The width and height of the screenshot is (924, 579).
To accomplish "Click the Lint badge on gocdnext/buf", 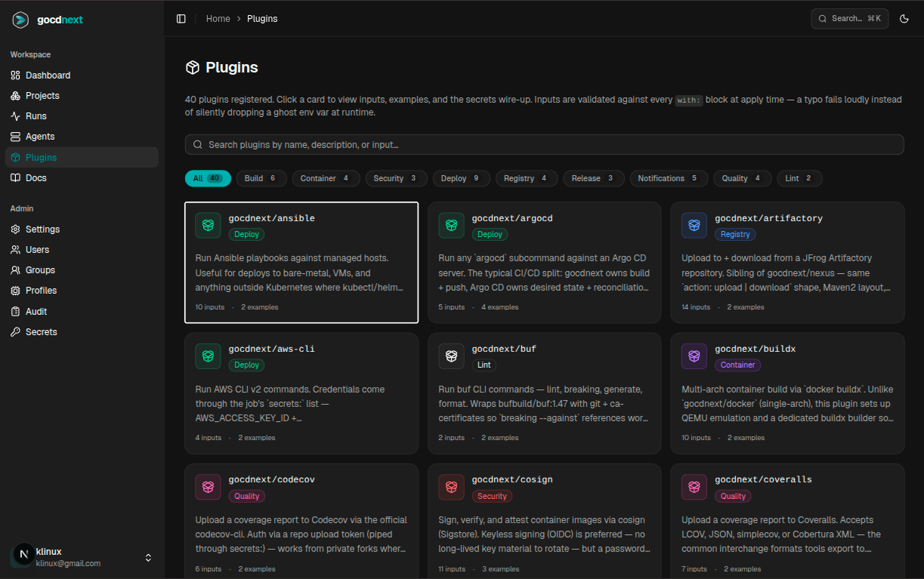I will tap(484, 365).
